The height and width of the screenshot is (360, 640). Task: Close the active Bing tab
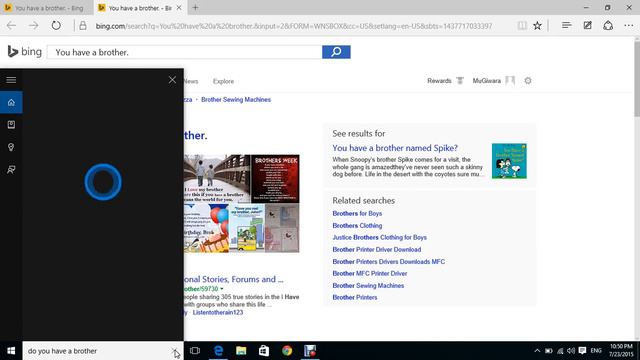pyautogui.click(x=179, y=8)
